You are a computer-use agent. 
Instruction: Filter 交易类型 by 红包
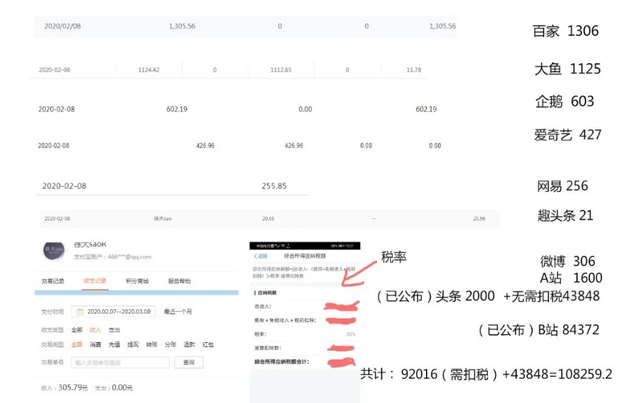pos(208,345)
